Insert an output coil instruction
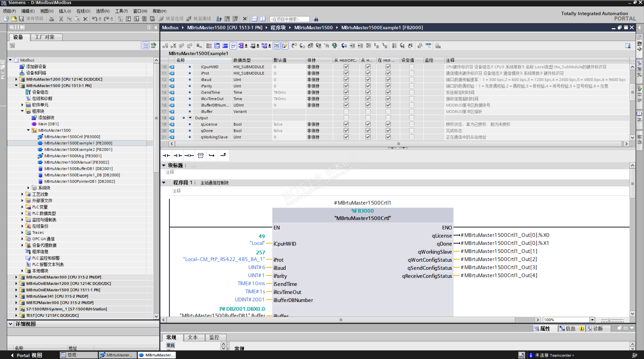The height and width of the screenshot is (359, 644). [189, 155]
